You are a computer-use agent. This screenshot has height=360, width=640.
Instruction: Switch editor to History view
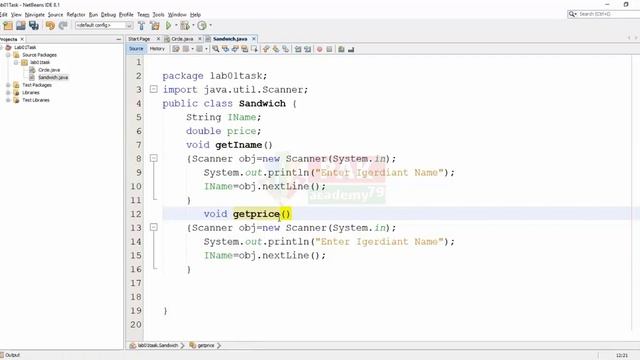pyautogui.click(x=157, y=49)
